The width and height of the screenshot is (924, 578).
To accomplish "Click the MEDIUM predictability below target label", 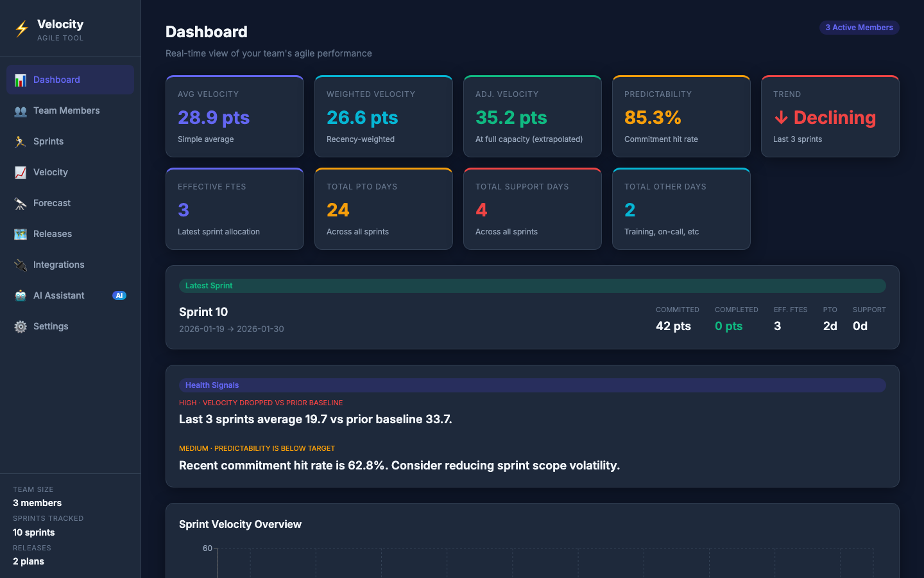I will click(x=257, y=448).
